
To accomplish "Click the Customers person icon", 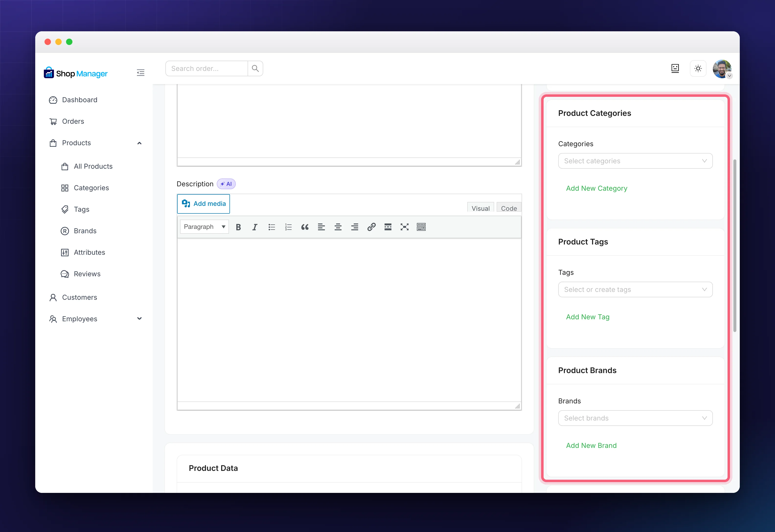I will click(x=53, y=297).
